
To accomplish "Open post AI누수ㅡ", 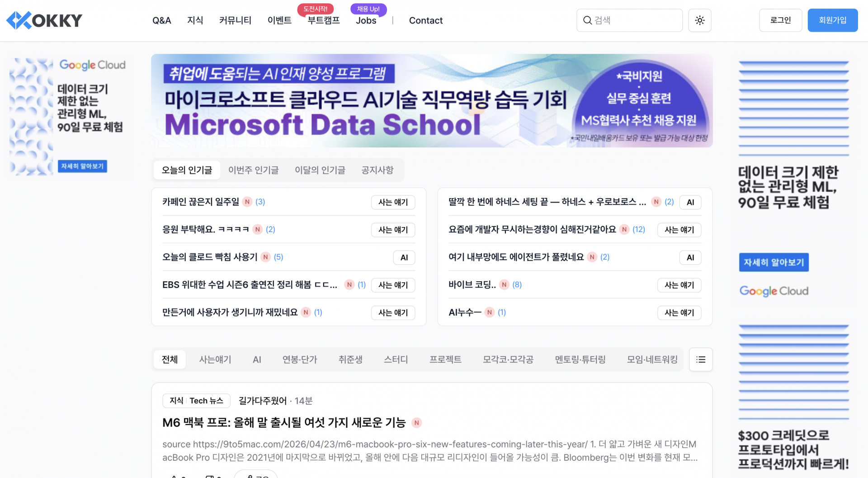I will point(465,312).
